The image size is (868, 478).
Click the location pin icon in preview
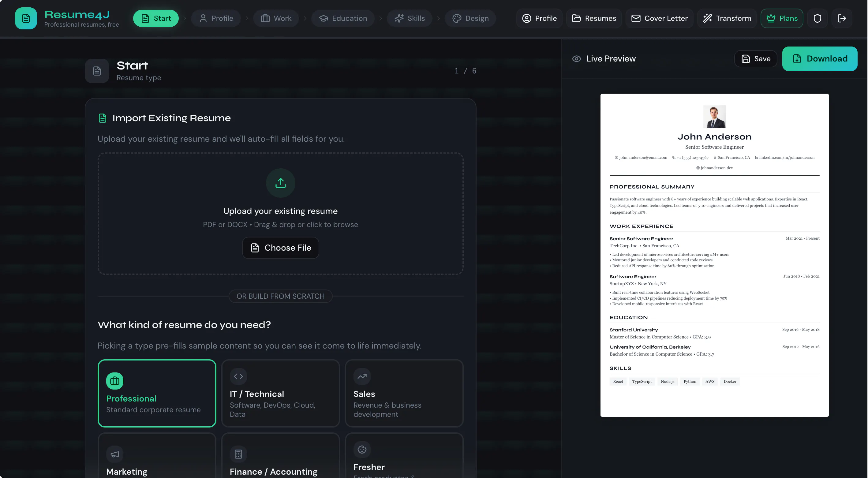715,157
